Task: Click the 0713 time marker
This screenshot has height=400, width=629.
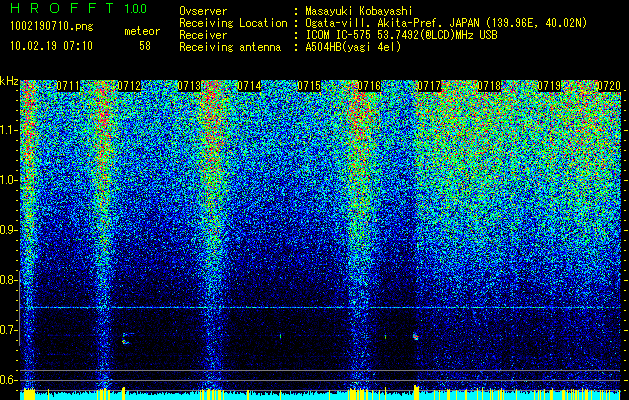Action: pyautogui.click(x=189, y=86)
